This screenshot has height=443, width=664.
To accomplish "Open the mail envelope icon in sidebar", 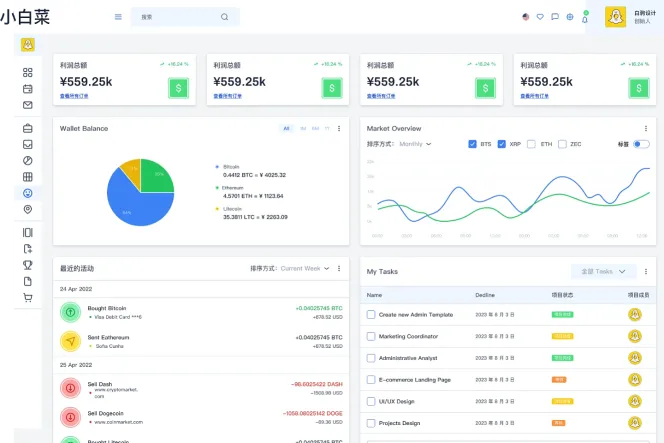I will click(28, 104).
